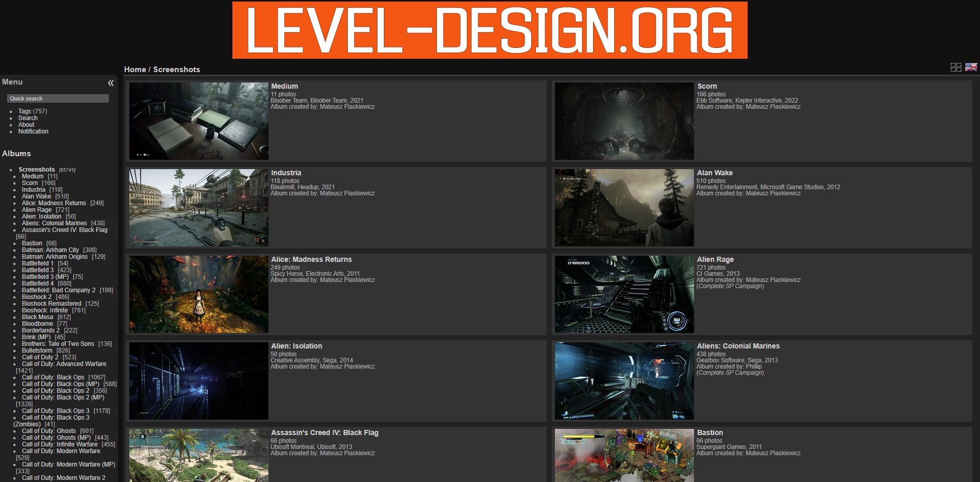Select Bioshock: Infinite in sidebar
Screen dimensions: 980x482
pyautogui.click(x=45, y=310)
